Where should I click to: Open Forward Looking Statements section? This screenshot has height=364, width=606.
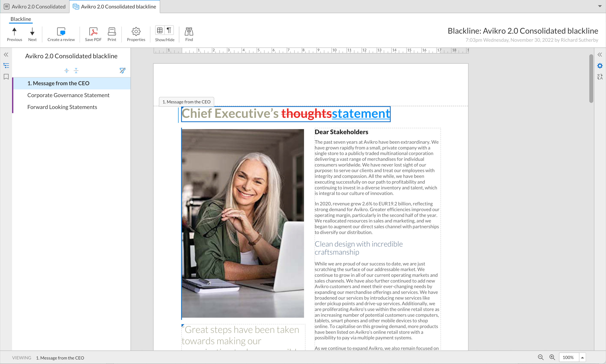(x=72, y=107)
